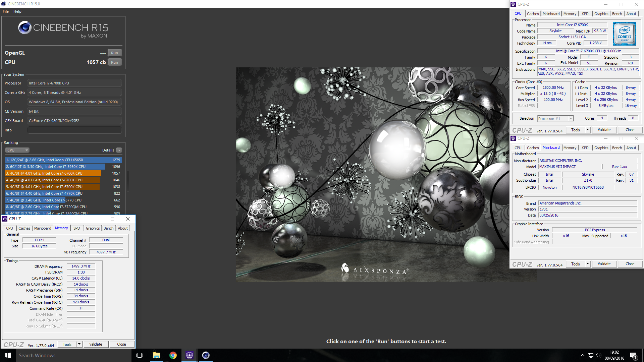Select the i7-4770K ranking entry
Image resolution: width=644 pixels, height=362 pixels.
tap(63, 193)
